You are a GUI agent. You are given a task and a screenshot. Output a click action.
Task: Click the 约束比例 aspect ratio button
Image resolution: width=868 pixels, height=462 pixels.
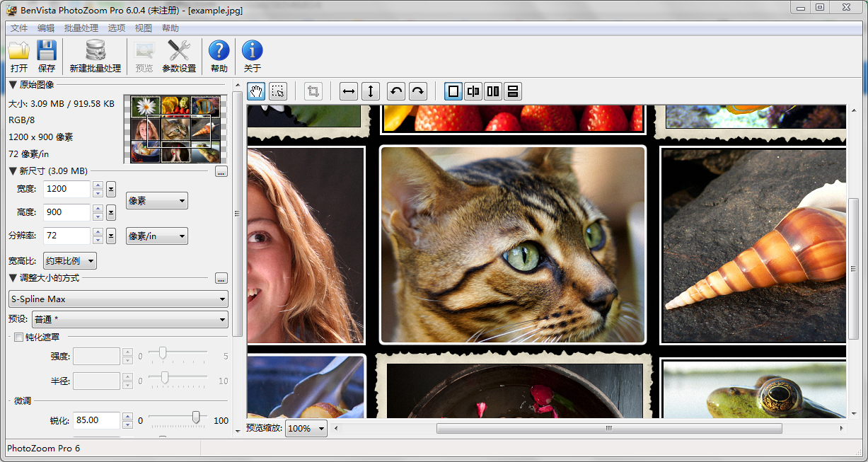[x=70, y=261]
